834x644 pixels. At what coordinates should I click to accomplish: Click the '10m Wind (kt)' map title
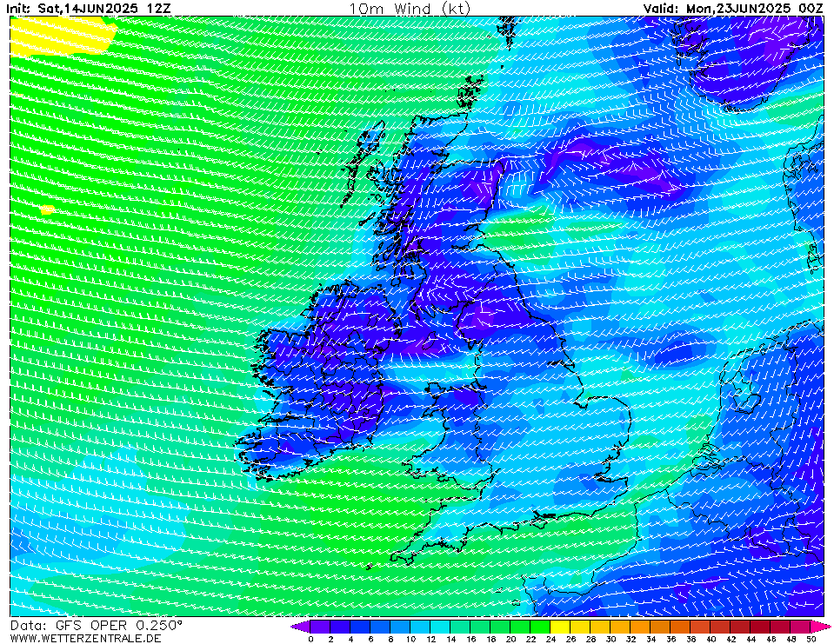pyautogui.click(x=410, y=9)
